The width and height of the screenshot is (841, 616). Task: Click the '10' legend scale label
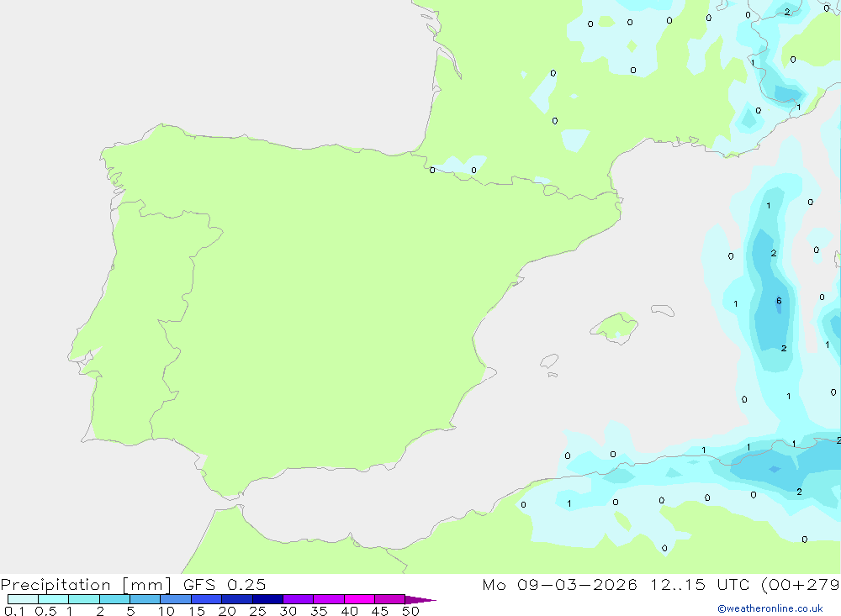click(x=166, y=611)
